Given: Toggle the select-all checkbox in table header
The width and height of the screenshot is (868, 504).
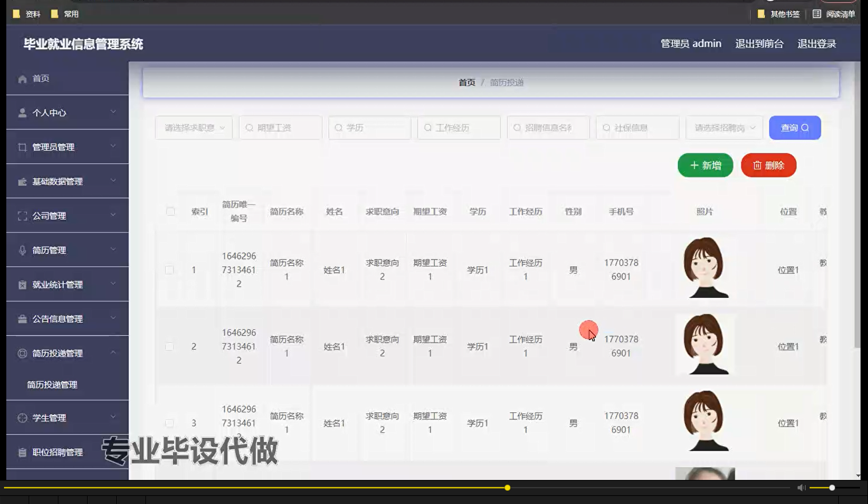Looking at the screenshot, I should (170, 211).
